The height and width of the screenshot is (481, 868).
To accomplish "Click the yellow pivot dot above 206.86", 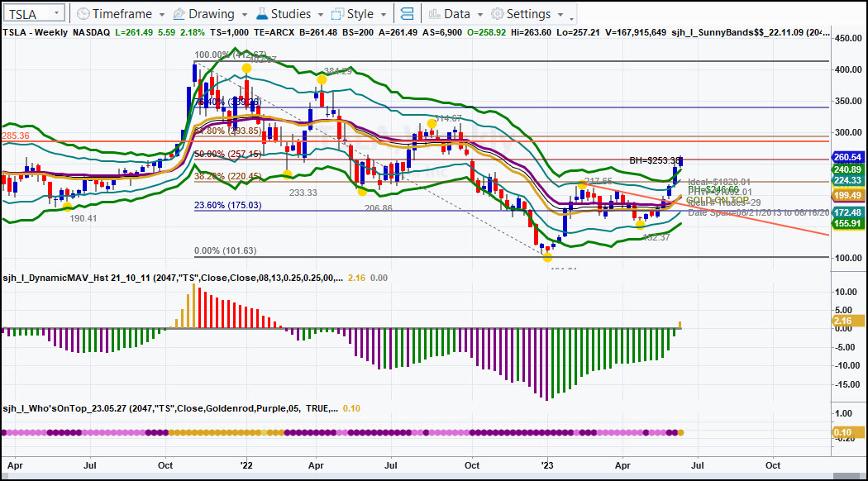I will (x=362, y=192).
